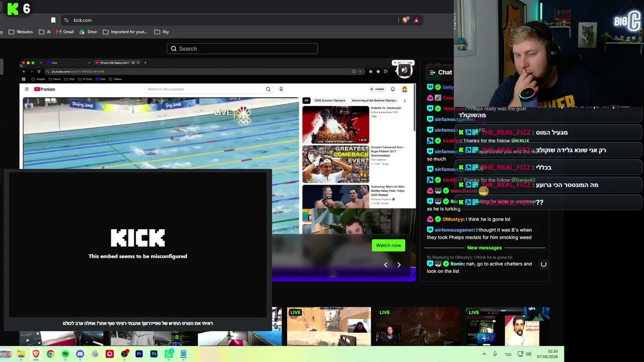Click the Watch now button
This screenshot has height=362, width=644.
(388, 245)
